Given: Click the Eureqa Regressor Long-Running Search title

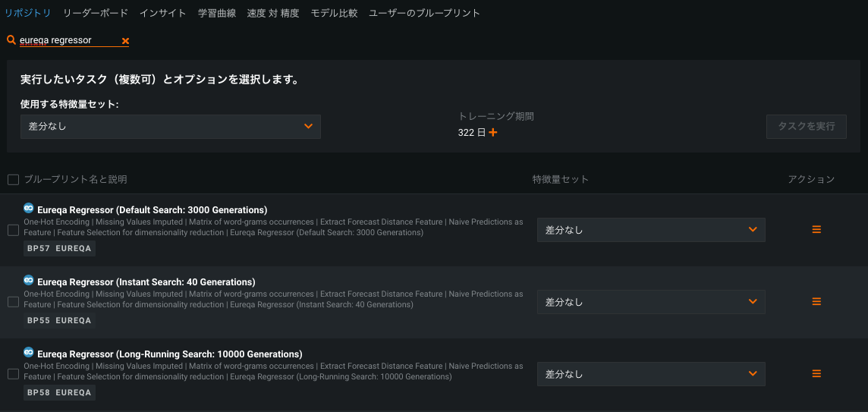Looking at the screenshot, I should click(169, 354).
